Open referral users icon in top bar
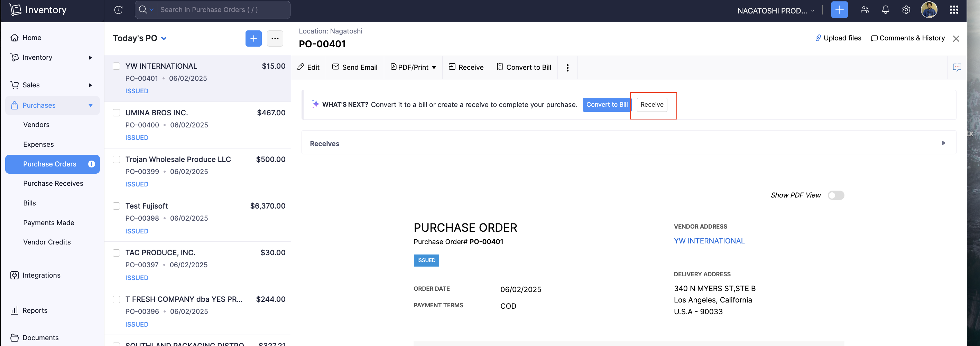The image size is (980, 346). point(865,10)
